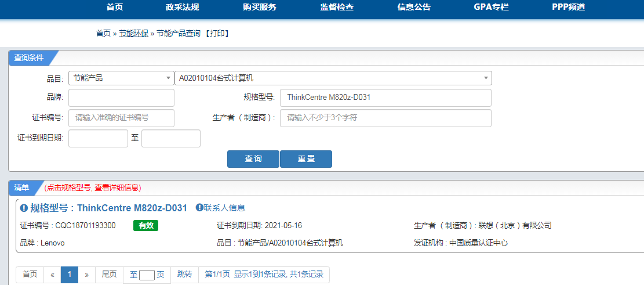Click the 【打印】 print link
Screen dimensions: 644x285
pos(216,34)
